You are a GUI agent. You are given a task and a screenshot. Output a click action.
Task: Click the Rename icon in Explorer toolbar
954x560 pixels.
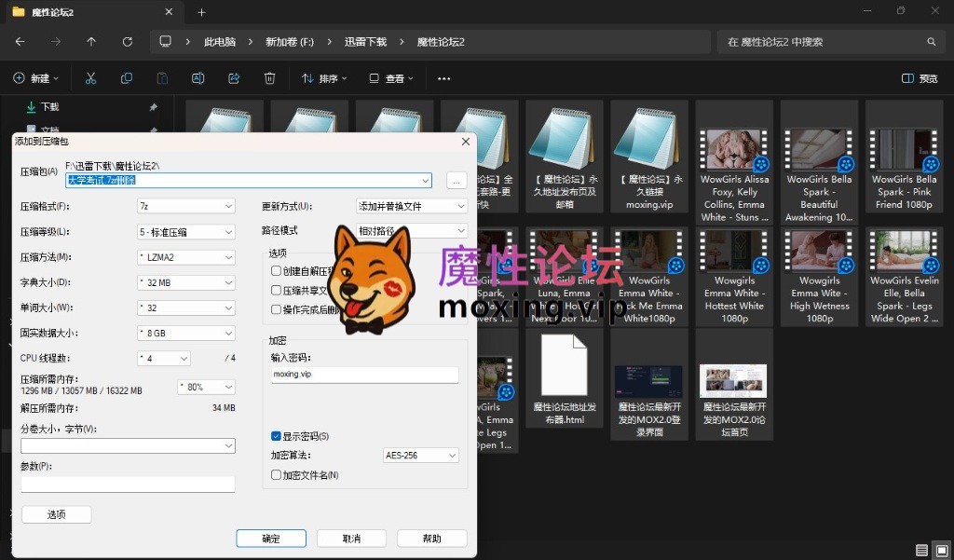(198, 78)
